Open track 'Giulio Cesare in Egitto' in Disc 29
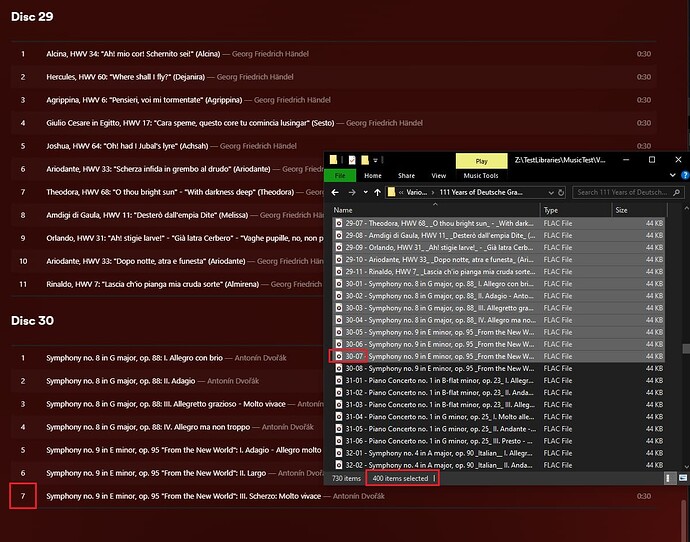 click(334, 123)
